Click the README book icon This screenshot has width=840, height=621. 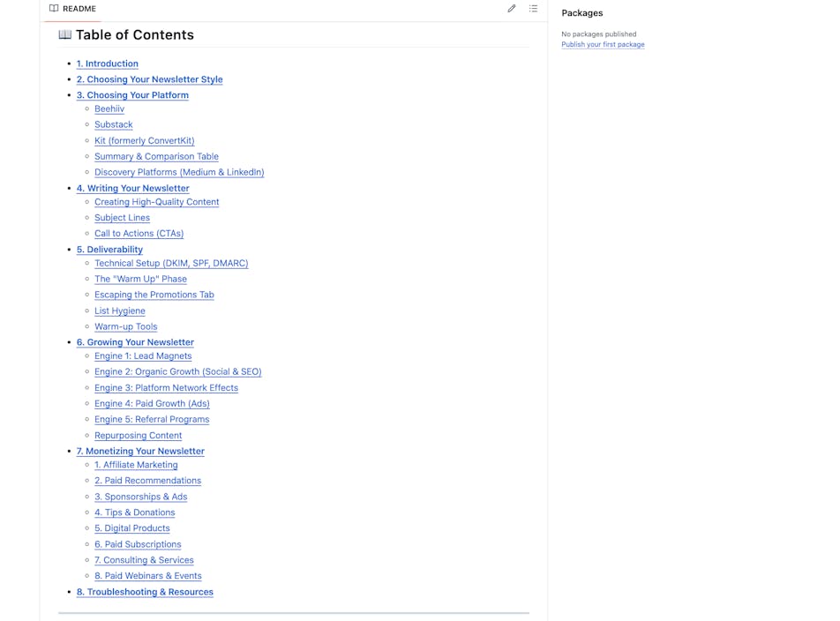click(x=54, y=9)
